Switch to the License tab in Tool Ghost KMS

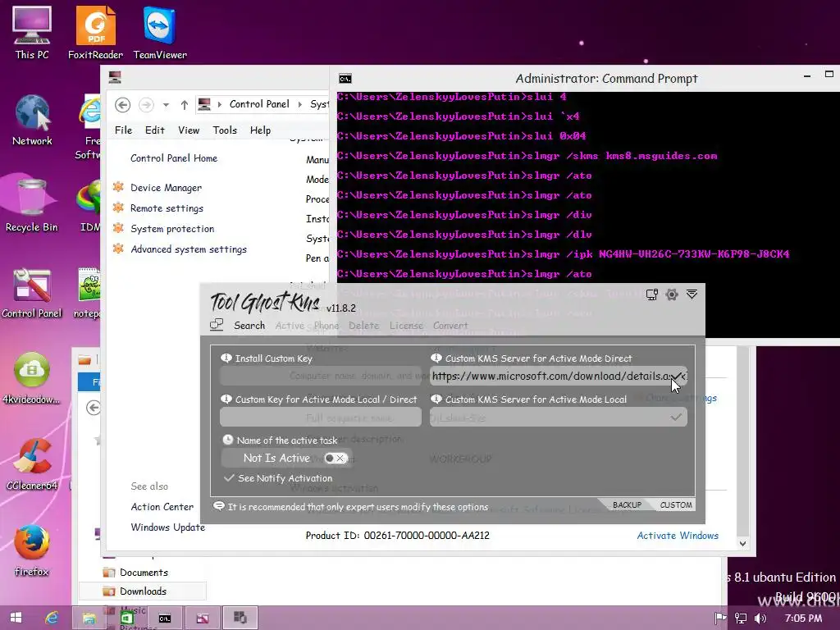[406, 325]
